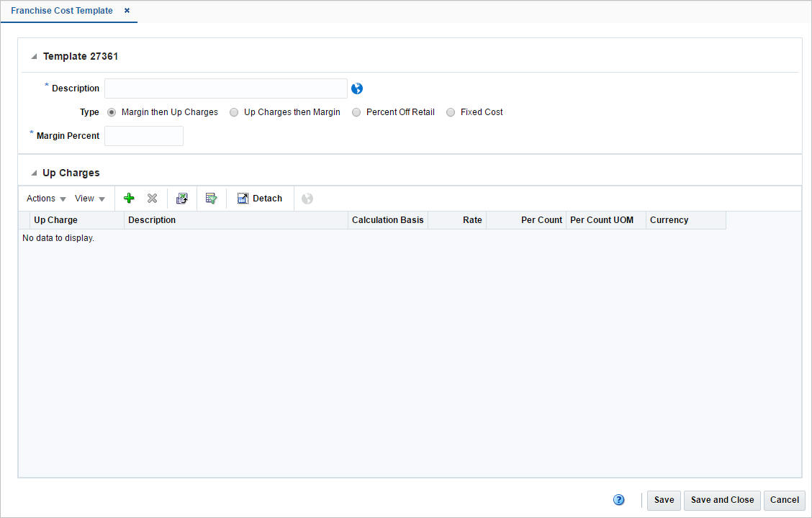
Task: Collapse the Template 27361 section
Action: [x=32, y=55]
